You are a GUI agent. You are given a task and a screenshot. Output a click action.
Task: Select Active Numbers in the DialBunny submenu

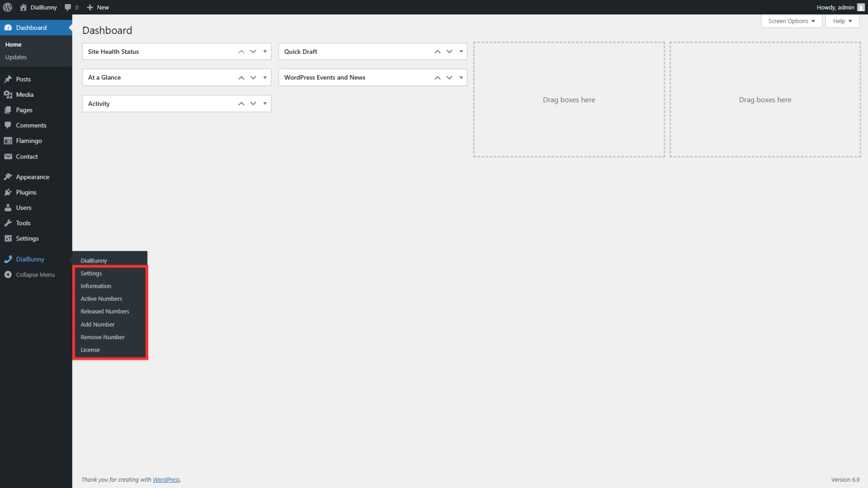[x=101, y=298]
